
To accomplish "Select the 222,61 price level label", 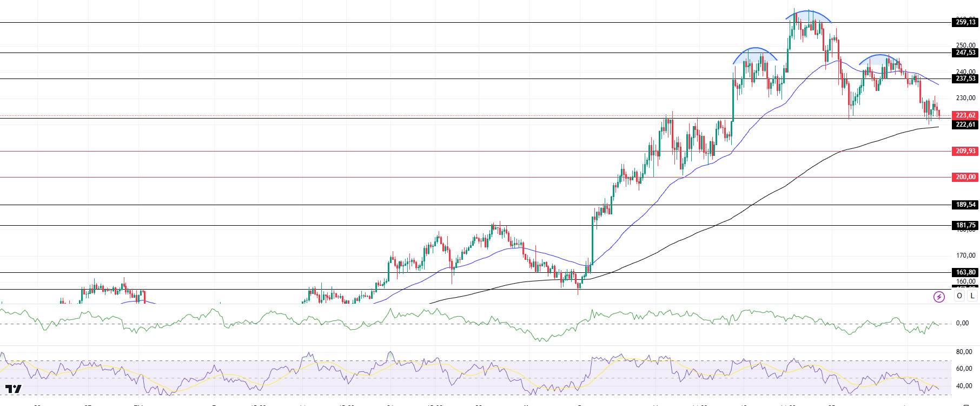I will [965, 125].
